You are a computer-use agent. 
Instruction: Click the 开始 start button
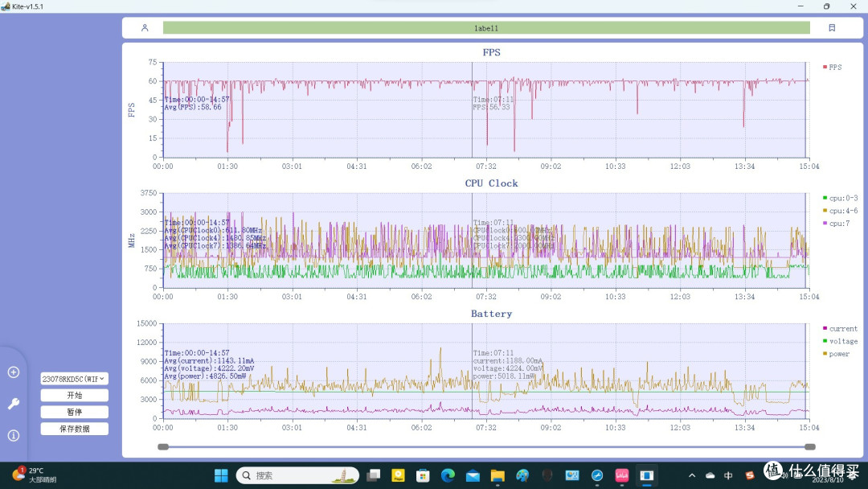[x=74, y=396]
